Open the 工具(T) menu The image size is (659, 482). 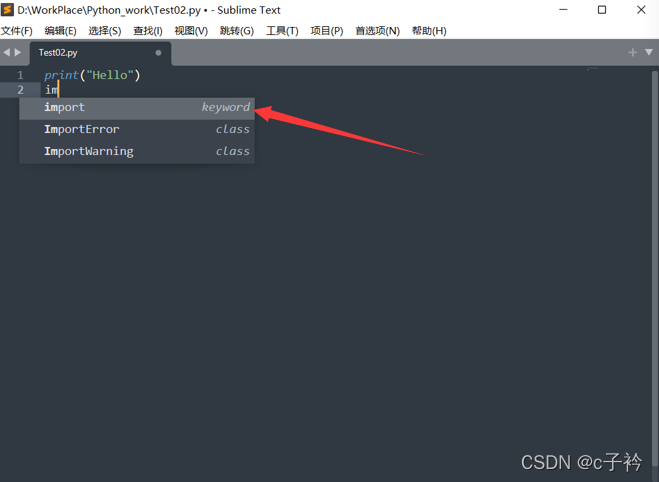point(282,31)
